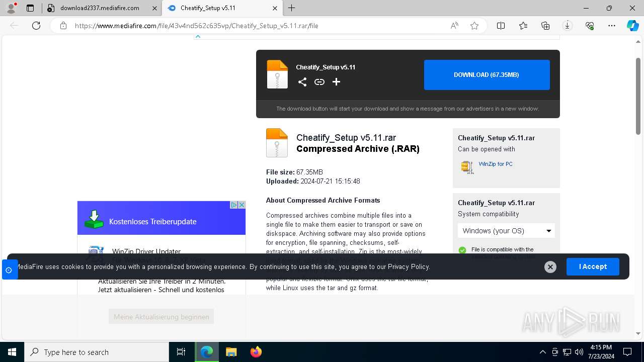Open the volume control in system tray
This screenshot has width=644, height=362.
coord(579,352)
